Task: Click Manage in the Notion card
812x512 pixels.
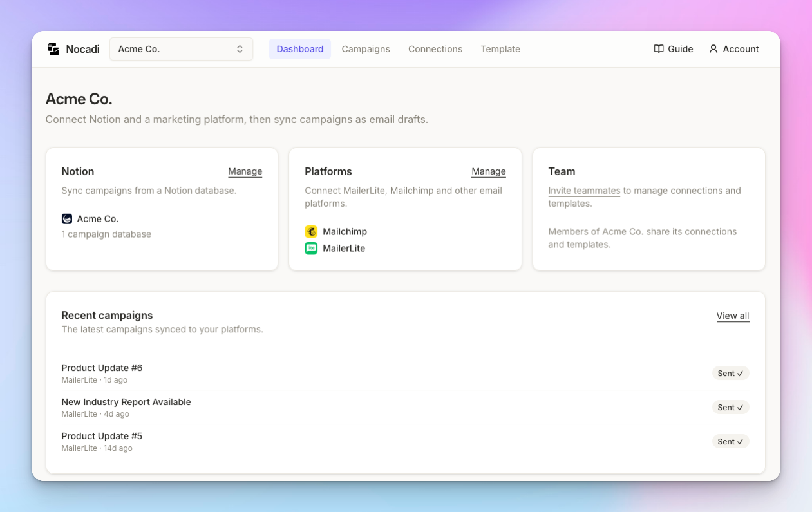Action: 245,171
